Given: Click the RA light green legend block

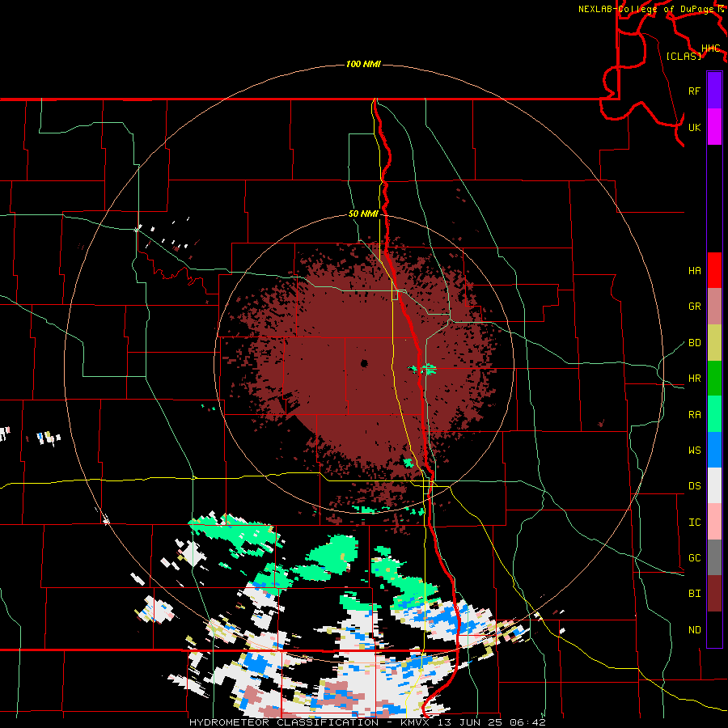Looking at the screenshot, I should tap(714, 414).
